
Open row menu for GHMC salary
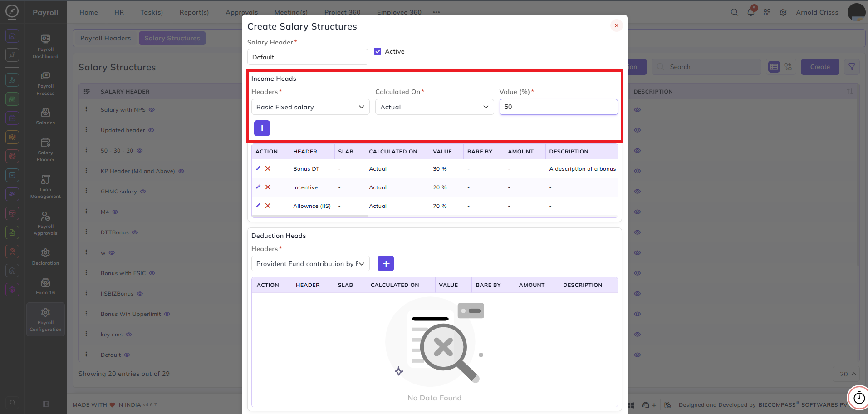(x=86, y=191)
